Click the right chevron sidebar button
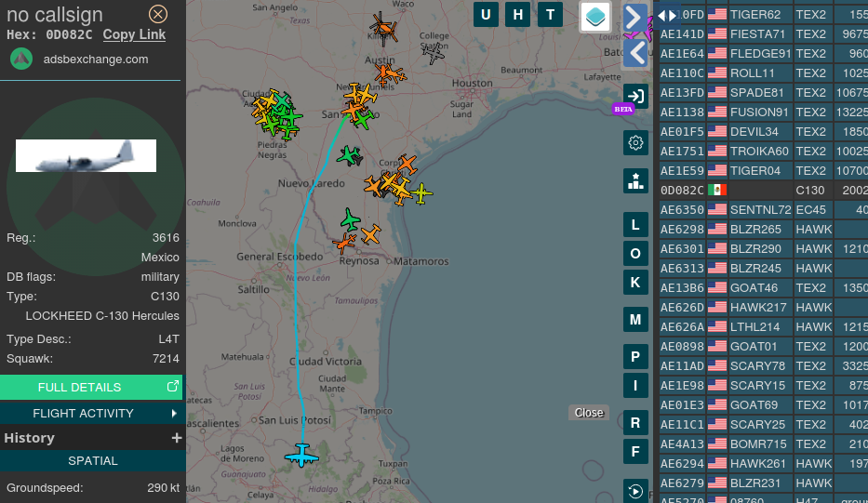Screen dimensions: 868x503 pos(634,18)
